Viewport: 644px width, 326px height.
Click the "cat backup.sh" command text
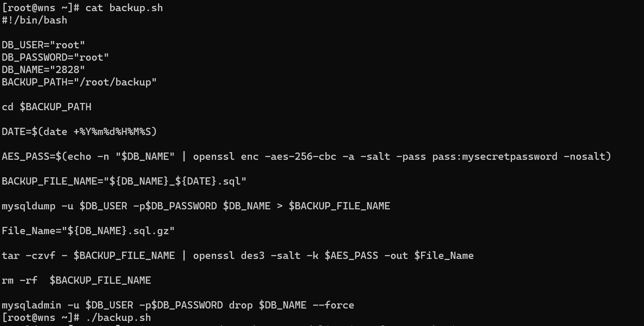coord(124,8)
